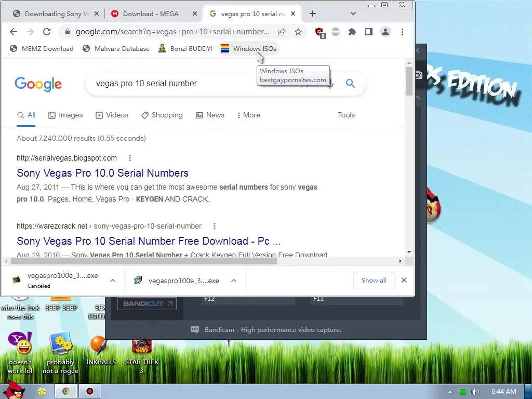Open the 'doesn't work lol' Yahoo desktop icon
This screenshot has height=399, width=532.
[x=20, y=353]
